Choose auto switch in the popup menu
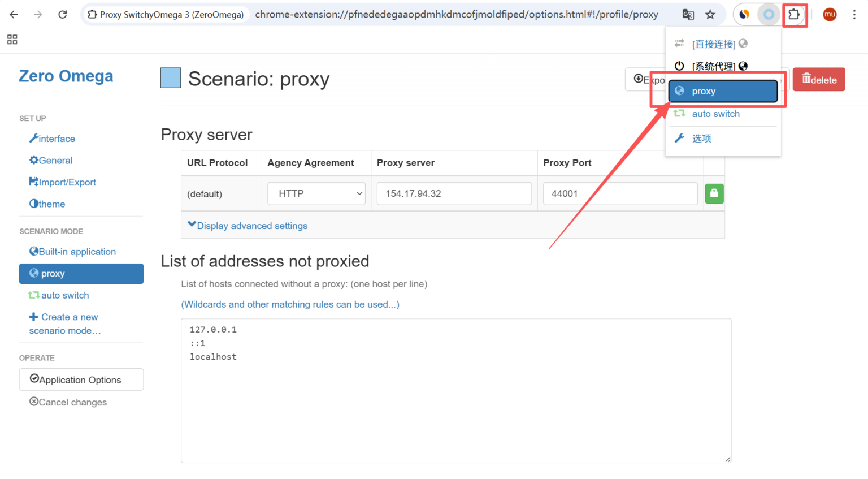Screen dimensions: 868x479 point(715,114)
